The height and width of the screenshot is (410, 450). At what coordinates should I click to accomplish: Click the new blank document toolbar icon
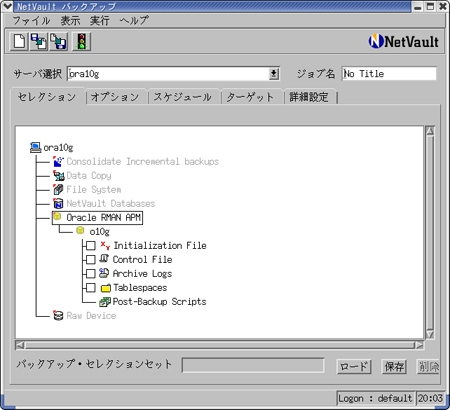(x=19, y=42)
